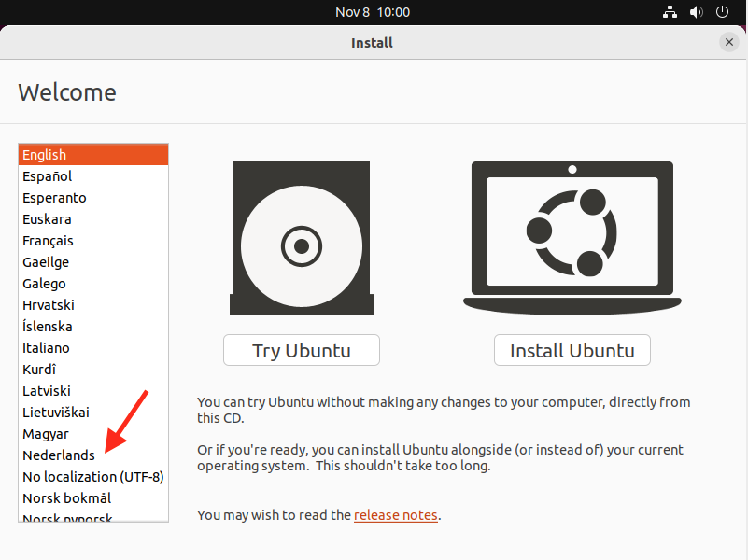Screen dimensions: 748x560
Task: Select Magyar in the language list
Action: coord(46,434)
